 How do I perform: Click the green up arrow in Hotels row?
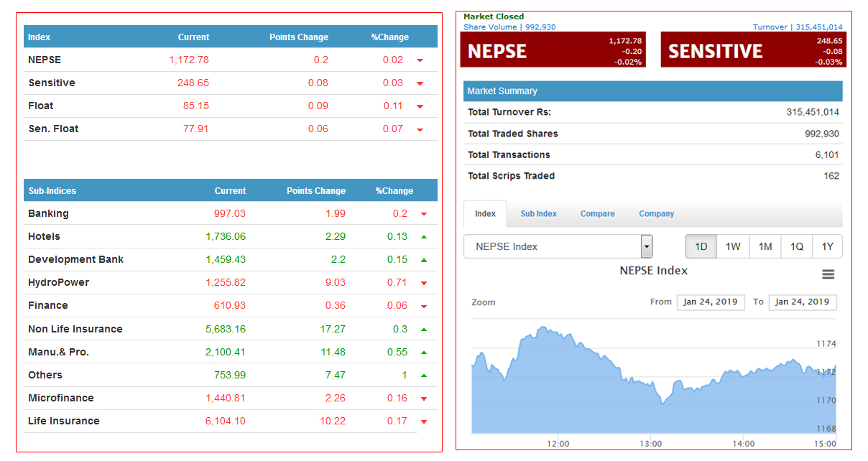(424, 236)
